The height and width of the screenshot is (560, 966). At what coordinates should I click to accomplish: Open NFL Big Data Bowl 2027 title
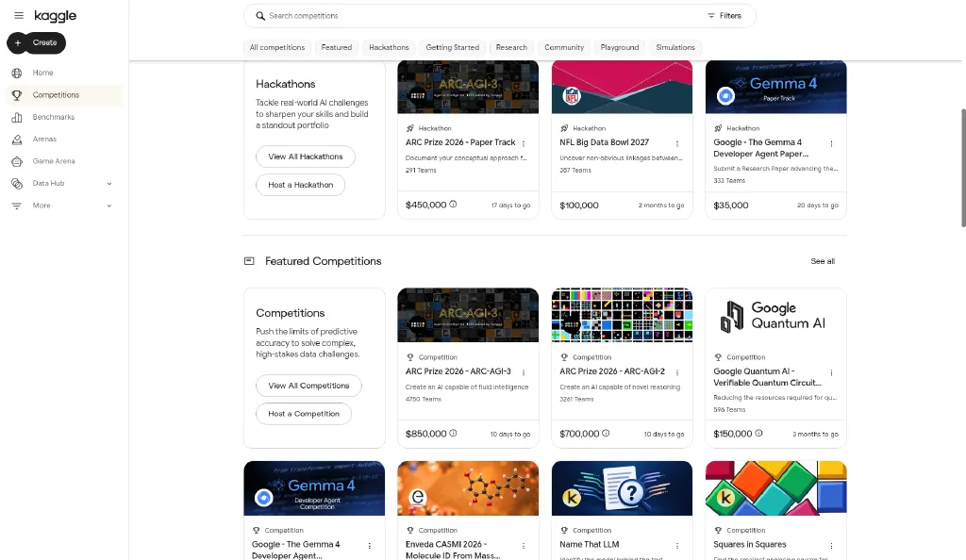(x=604, y=142)
